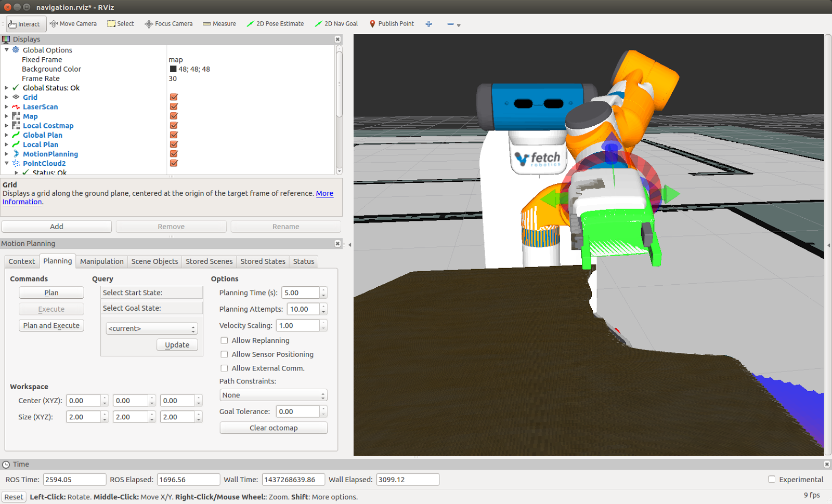The width and height of the screenshot is (832, 504).
Task: Select the Interact tool
Action: [25, 23]
